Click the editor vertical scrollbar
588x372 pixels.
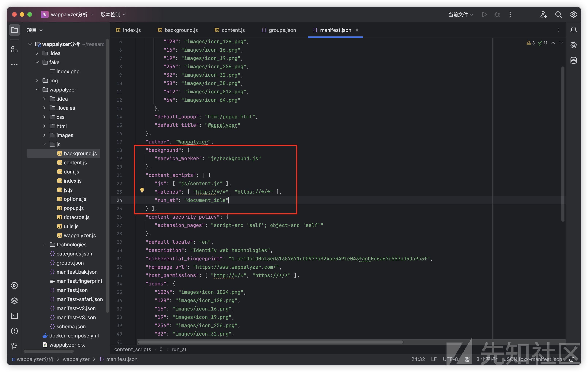[x=563, y=144]
